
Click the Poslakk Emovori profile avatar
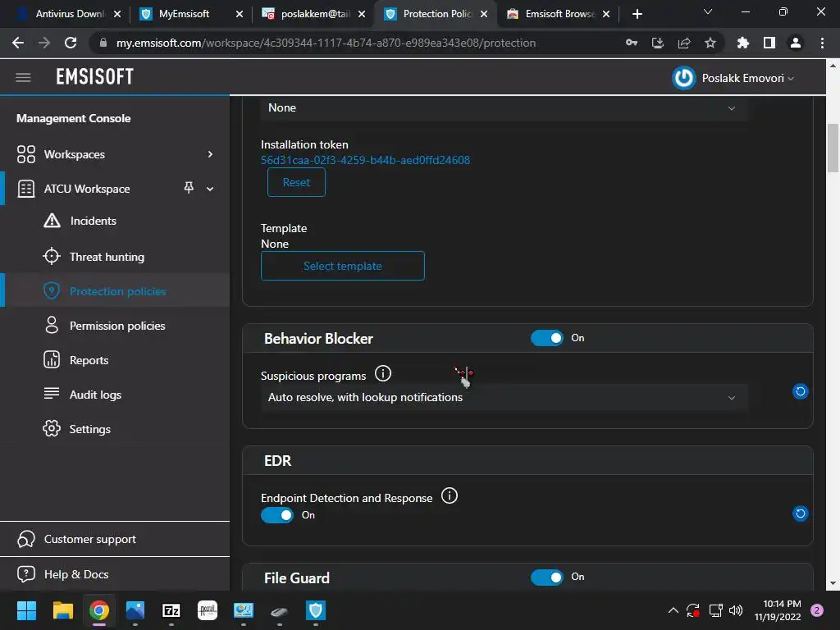tap(683, 78)
